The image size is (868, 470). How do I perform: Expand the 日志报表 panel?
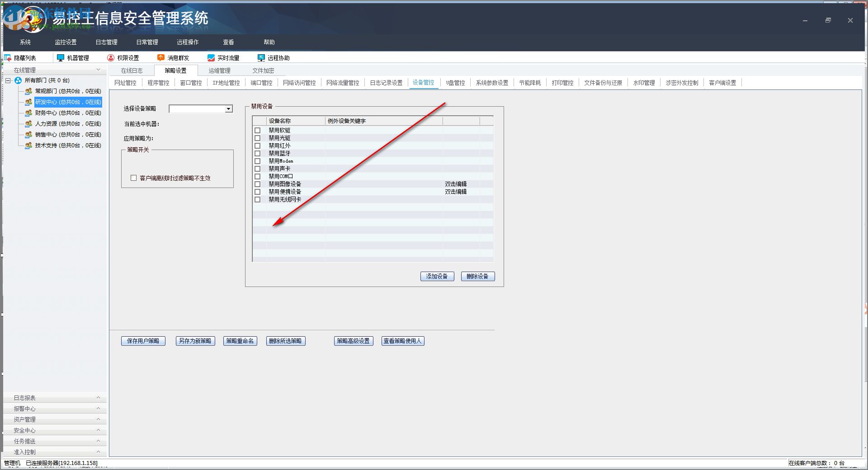[x=98, y=398]
